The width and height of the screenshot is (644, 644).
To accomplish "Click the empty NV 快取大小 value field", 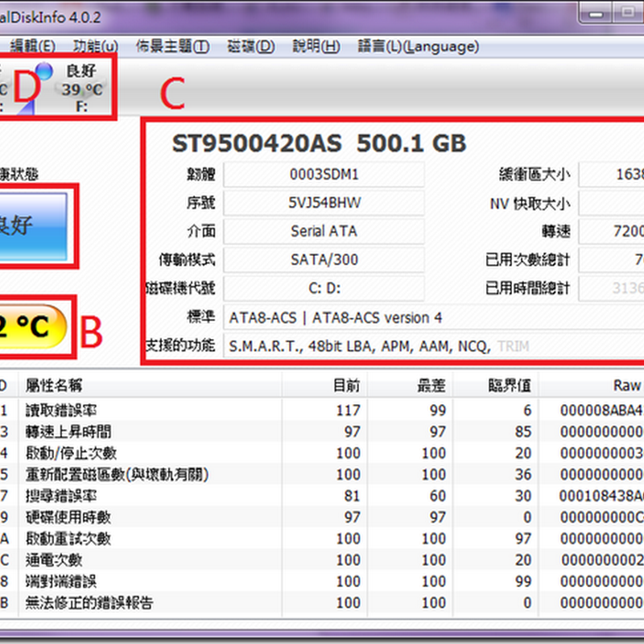I will tap(612, 203).
